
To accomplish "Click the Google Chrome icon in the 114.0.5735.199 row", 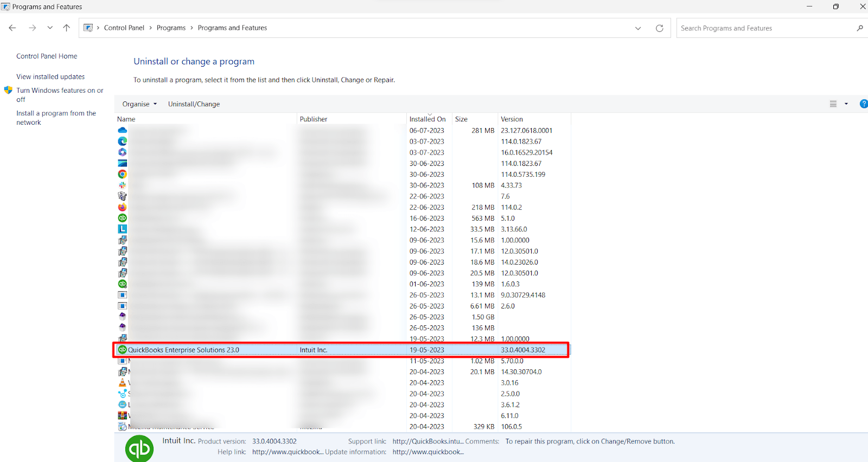I will tap(123, 174).
